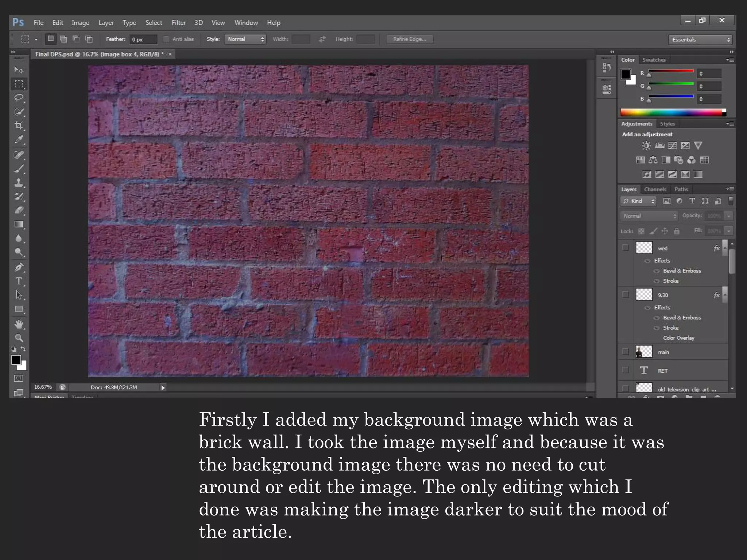Image resolution: width=747 pixels, height=560 pixels.
Task: Select the History Brush tool
Action: point(19,197)
